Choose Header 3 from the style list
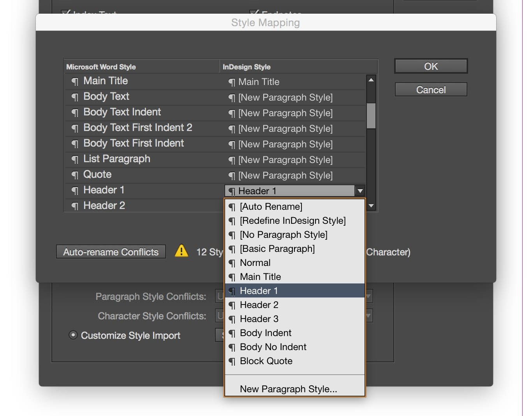 pyautogui.click(x=259, y=319)
